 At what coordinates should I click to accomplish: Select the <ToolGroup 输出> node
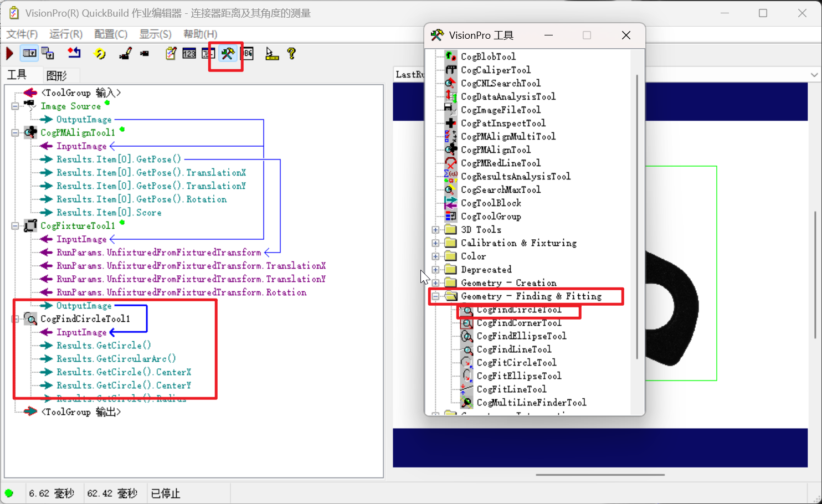coord(81,412)
